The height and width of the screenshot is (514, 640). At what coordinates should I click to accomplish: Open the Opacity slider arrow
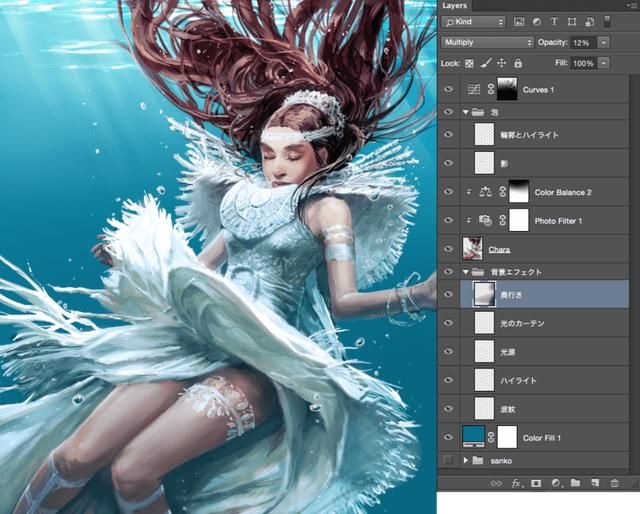[604, 42]
